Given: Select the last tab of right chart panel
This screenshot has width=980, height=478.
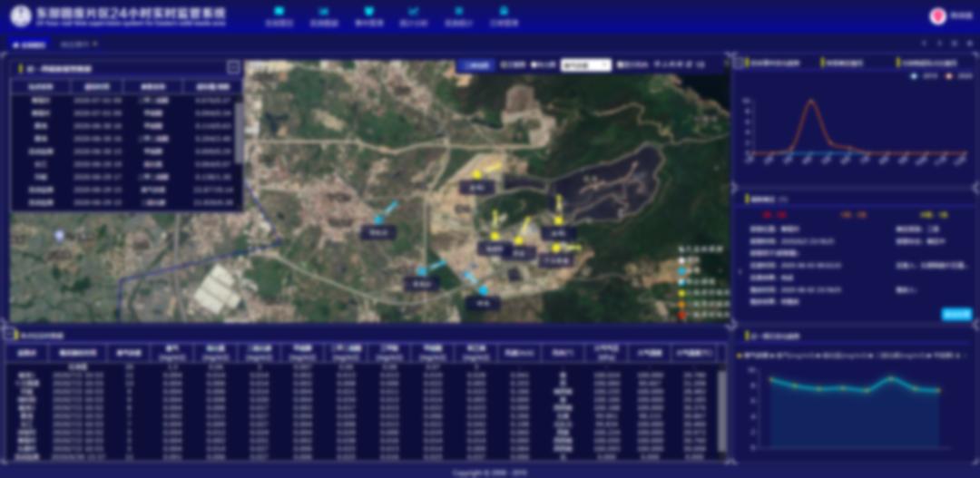Looking at the screenshot, I should pyautogui.click(x=926, y=63).
